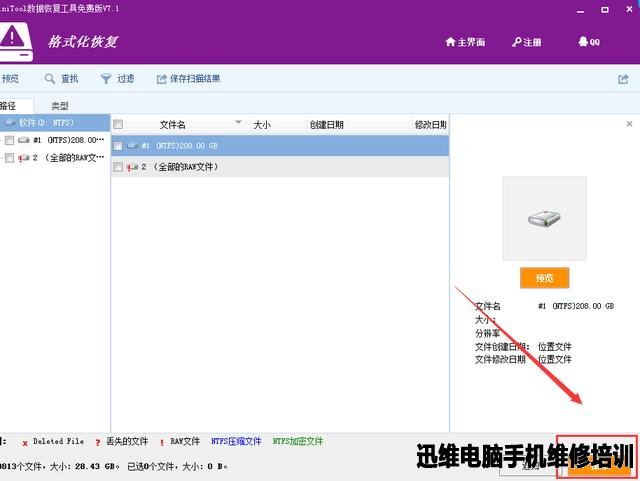Click the NTFS加密文件 legend entry
Screen dimensions: 640x481
(x=298, y=441)
